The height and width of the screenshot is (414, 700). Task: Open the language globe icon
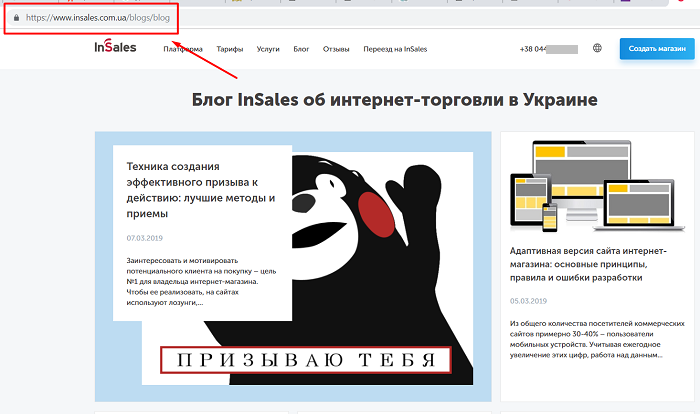pos(597,48)
